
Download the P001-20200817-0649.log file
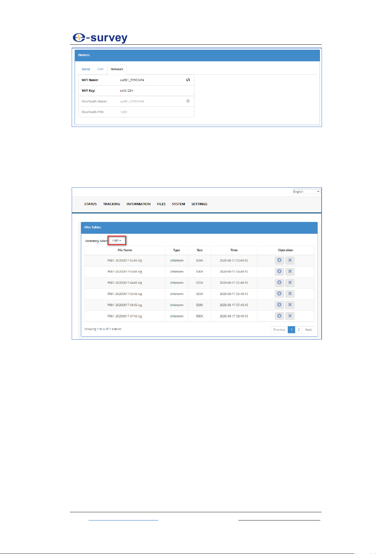(x=279, y=305)
